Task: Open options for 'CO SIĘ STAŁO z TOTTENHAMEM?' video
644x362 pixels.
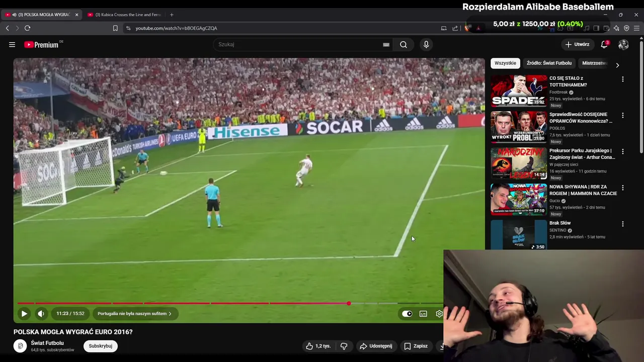Action: 622,79
